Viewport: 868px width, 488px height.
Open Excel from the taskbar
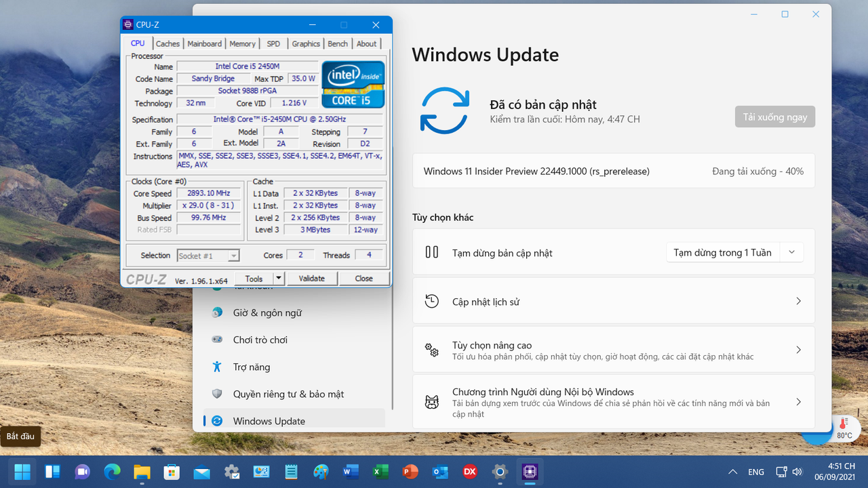(x=380, y=472)
